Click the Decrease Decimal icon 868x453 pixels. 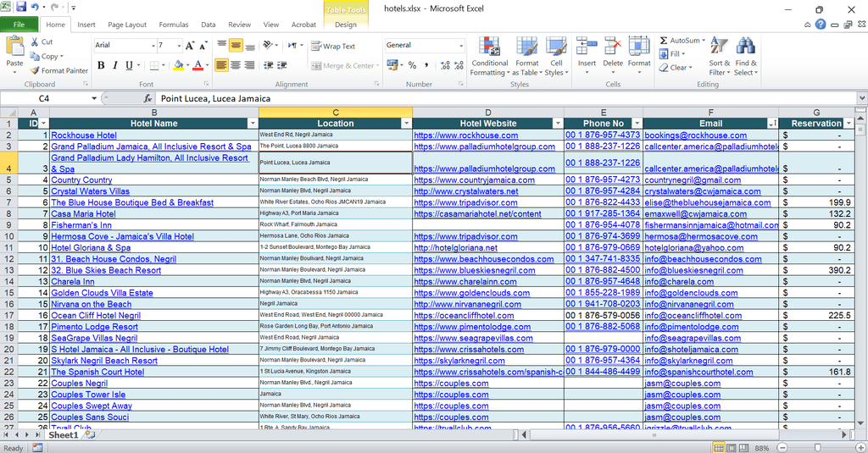[459, 65]
